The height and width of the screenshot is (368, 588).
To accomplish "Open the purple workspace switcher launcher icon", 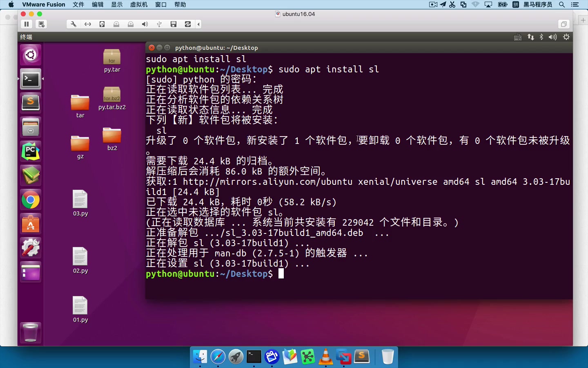I will point(31,272).
